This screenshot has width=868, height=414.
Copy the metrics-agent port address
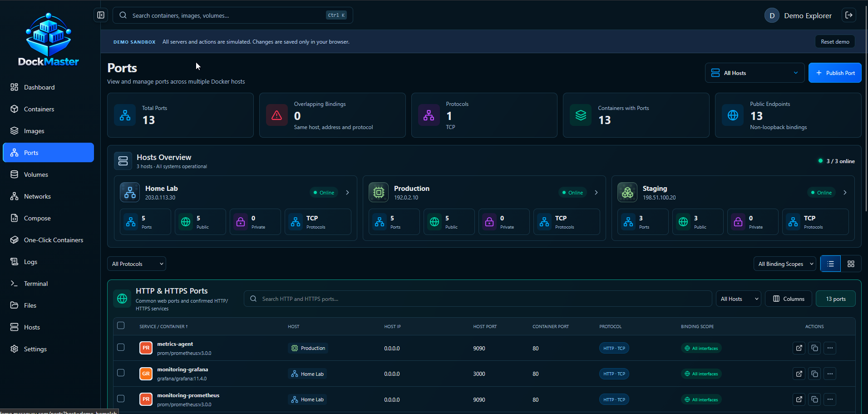814,348
